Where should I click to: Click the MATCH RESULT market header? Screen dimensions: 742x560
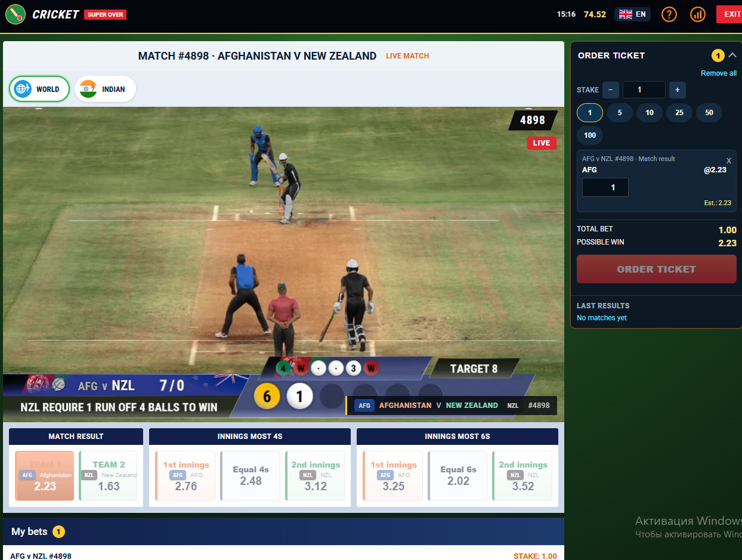coord(76,437)
